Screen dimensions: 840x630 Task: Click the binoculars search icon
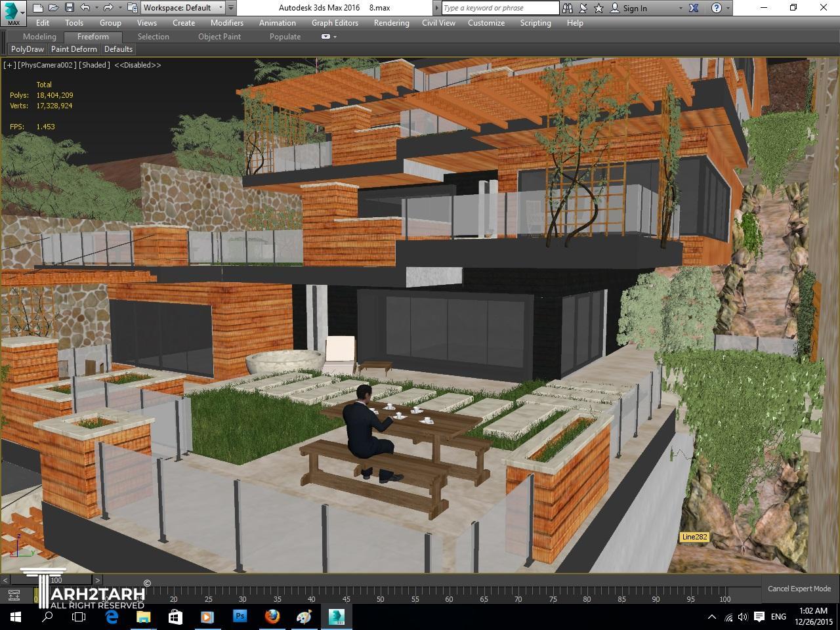click(x=568, y=8)
